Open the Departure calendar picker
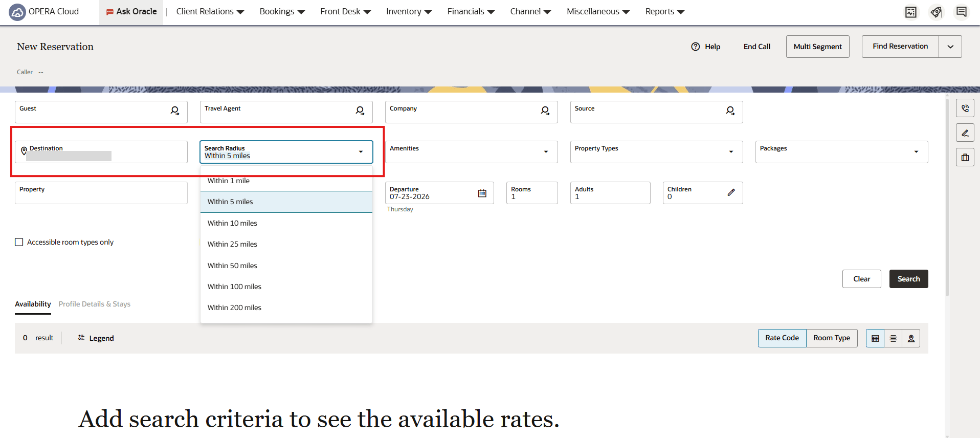Screen dimensions: 980x438 point(482,193)
